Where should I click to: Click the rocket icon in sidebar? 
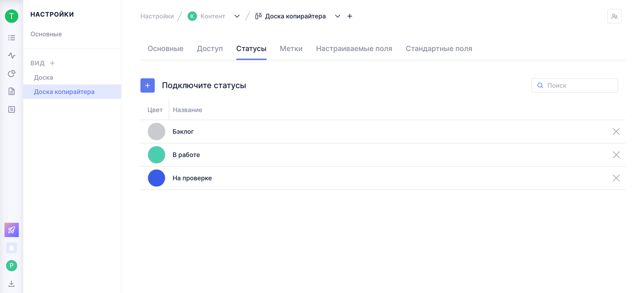pyautogui.click(x=12, y=230)
